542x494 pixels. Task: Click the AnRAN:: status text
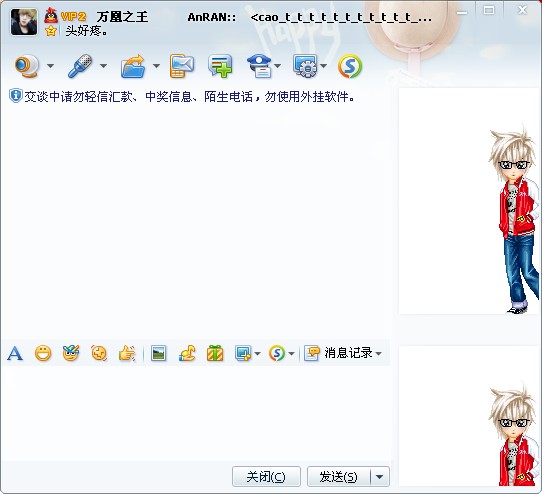click(x=212, y=17)
